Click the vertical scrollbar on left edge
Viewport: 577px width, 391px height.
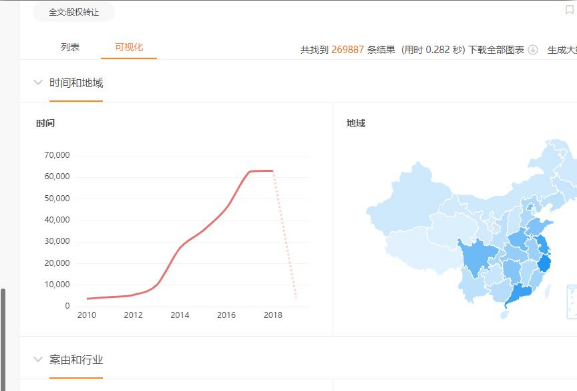coord(3,339)
